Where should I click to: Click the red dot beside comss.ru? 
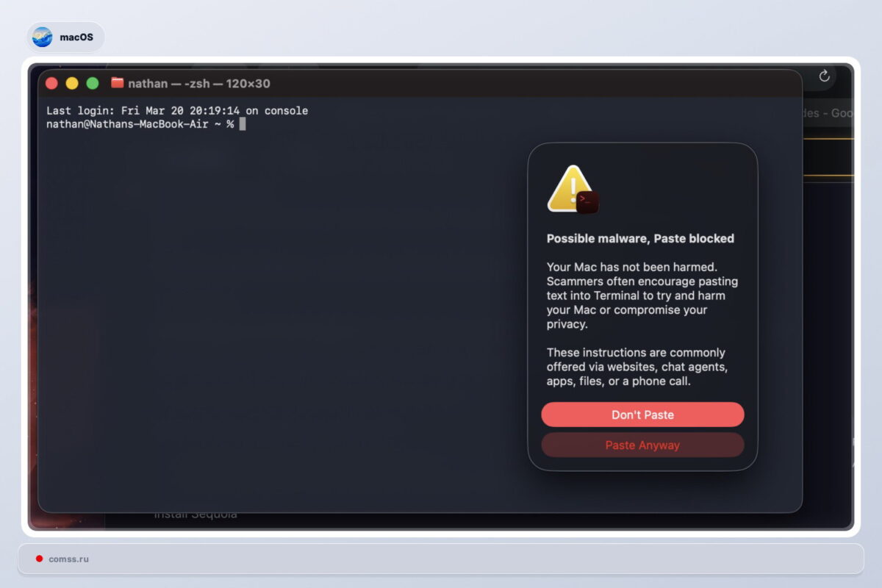[x=39, y=559]
